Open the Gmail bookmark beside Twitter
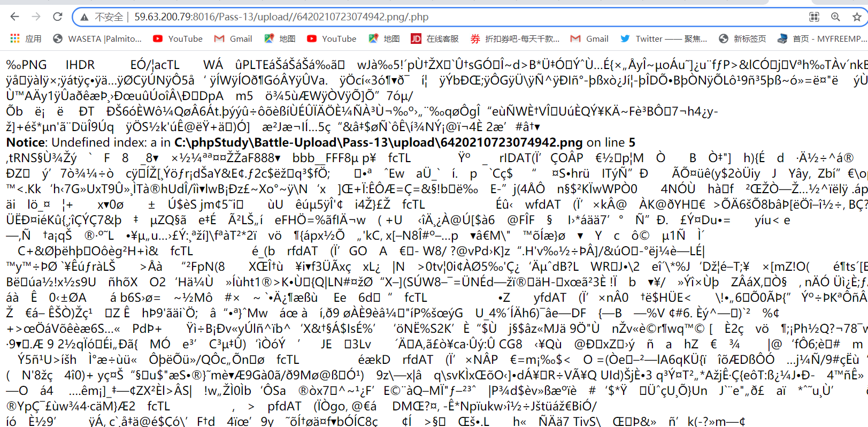This screenshot has height=427, width=868. point(589,39)
